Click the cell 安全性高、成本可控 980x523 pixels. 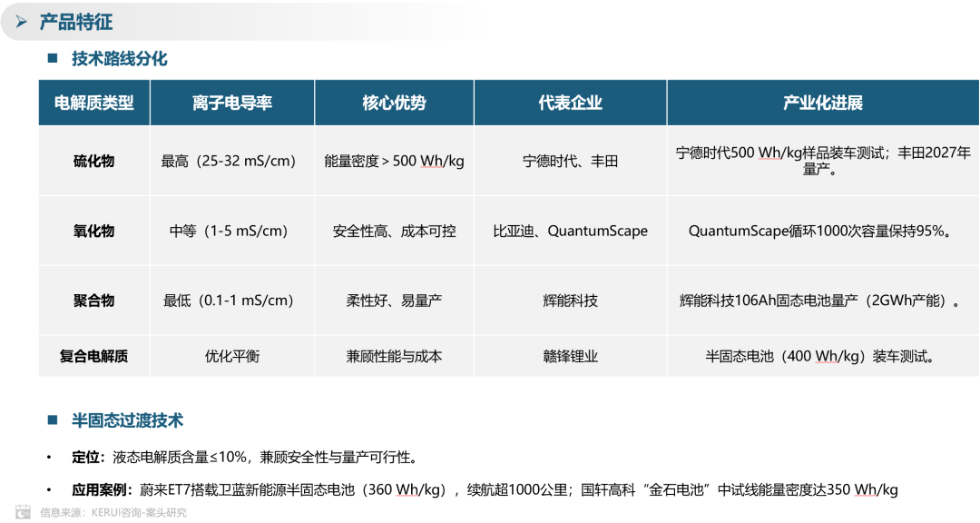pos(394,231)
